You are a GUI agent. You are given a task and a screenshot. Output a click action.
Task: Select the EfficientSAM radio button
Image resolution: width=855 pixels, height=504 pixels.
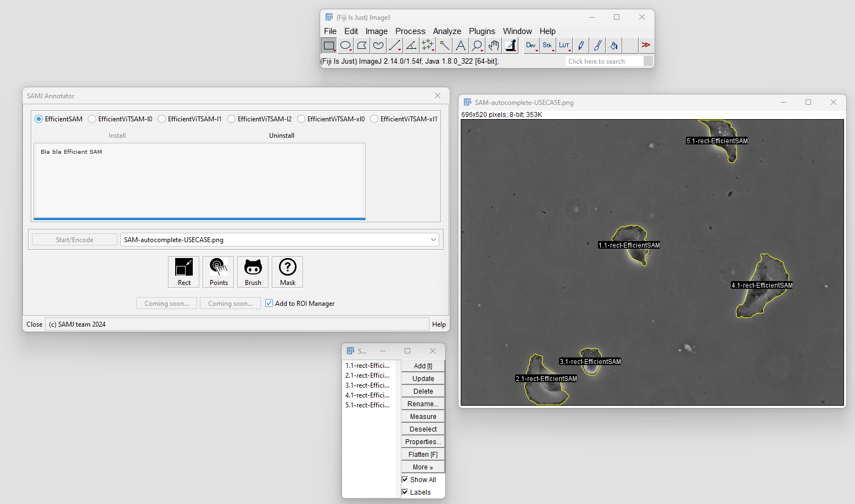[58, 119]
